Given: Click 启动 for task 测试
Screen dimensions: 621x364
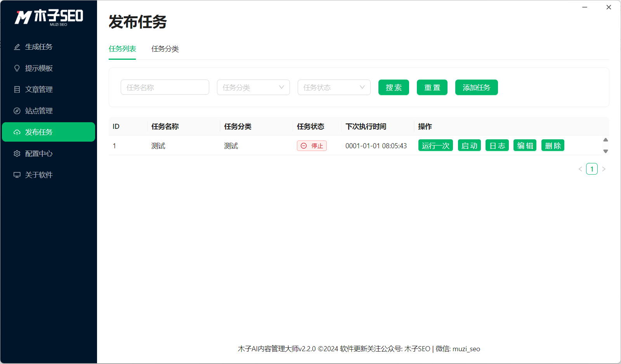Looking at the screenshot, I should pos(470,146).
